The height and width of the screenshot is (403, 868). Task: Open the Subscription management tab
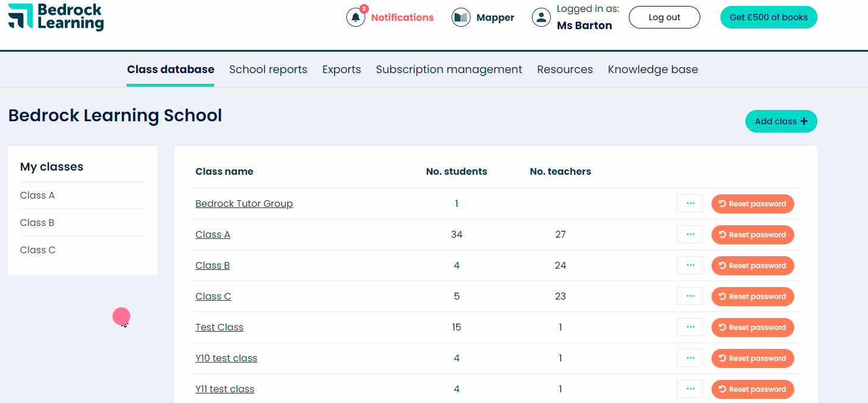coord(449,70)
